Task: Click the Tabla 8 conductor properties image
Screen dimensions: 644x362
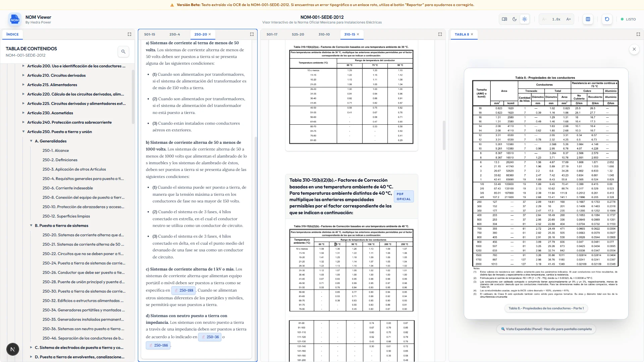Action: [x=545, y=188]
